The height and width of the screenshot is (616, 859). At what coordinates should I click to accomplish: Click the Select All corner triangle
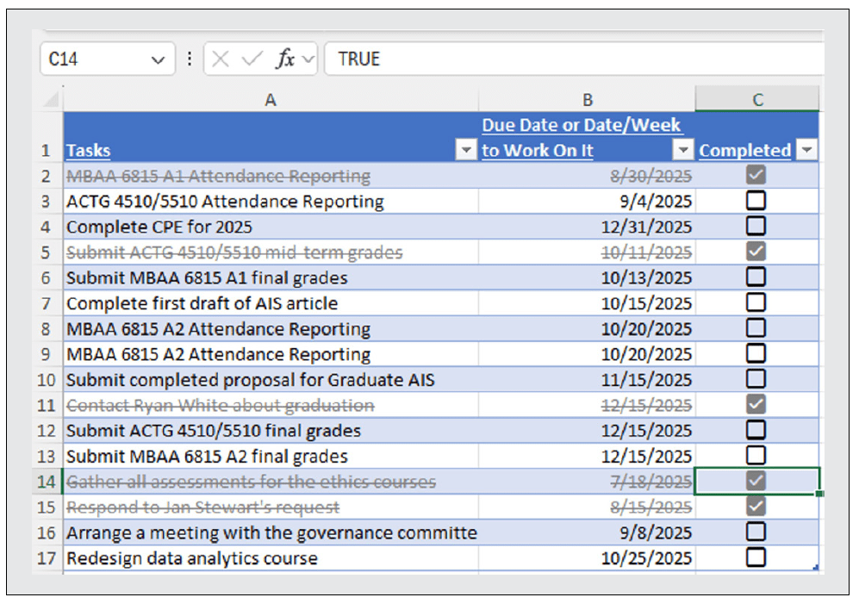(52, 100)
